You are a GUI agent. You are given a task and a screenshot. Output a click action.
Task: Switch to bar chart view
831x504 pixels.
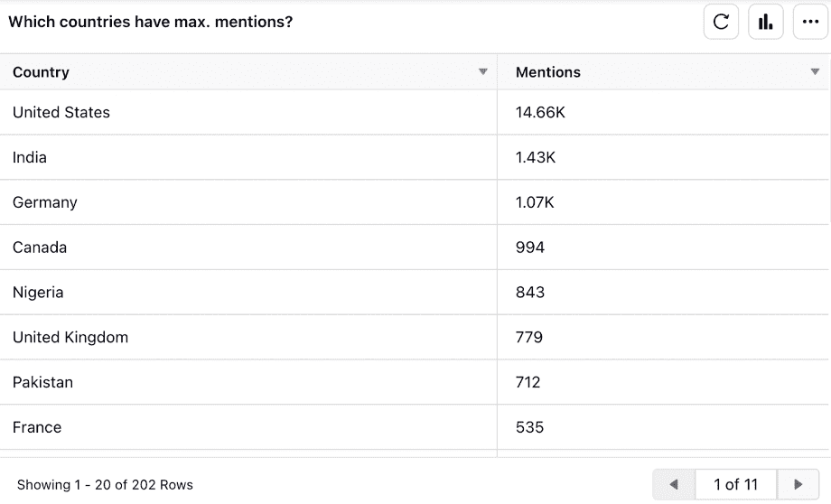coord(766,23)
